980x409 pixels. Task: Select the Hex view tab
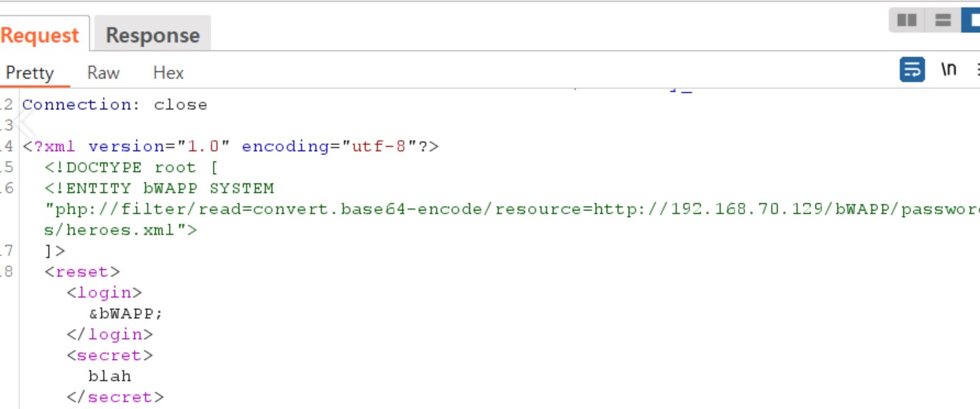coord(168,73)
